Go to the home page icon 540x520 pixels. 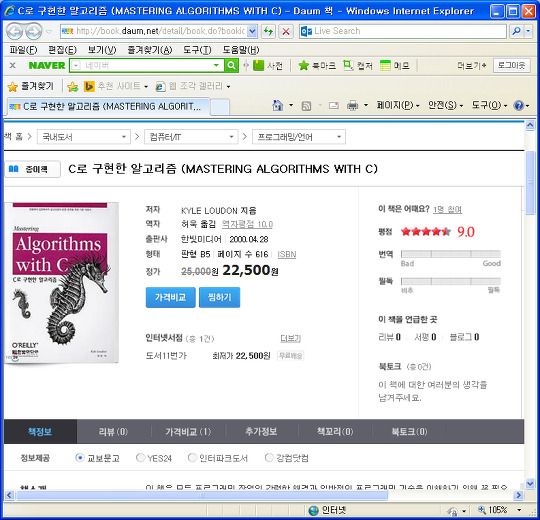tap(277, 105)
